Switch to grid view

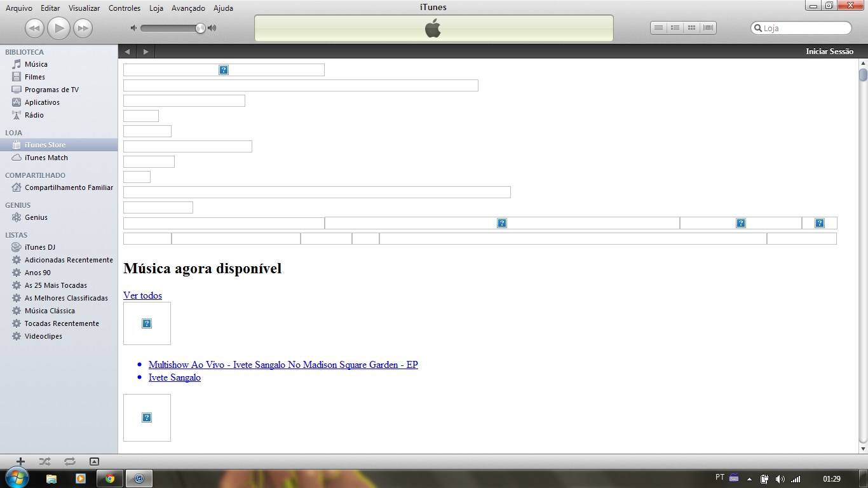pyautogui.click(x=691, y=28)
